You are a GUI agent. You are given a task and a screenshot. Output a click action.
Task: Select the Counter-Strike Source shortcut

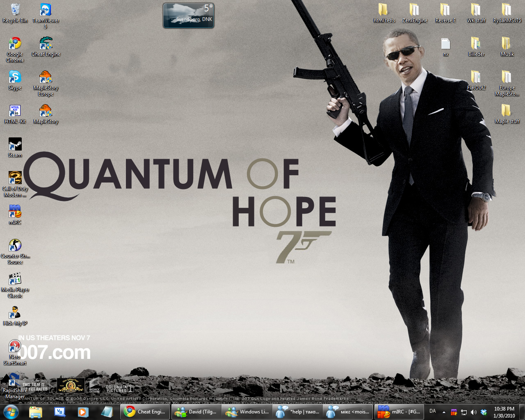pos(15,251)
